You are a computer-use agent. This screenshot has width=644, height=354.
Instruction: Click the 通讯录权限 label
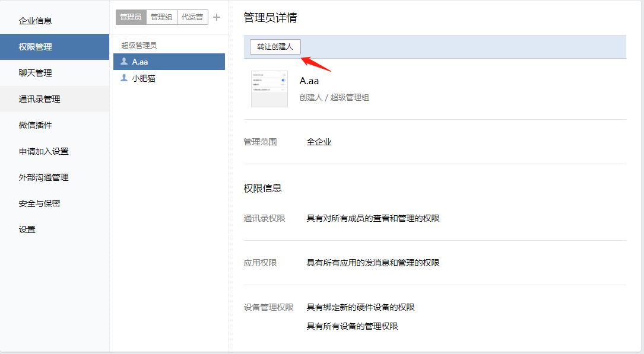click(x=265, y=218)
